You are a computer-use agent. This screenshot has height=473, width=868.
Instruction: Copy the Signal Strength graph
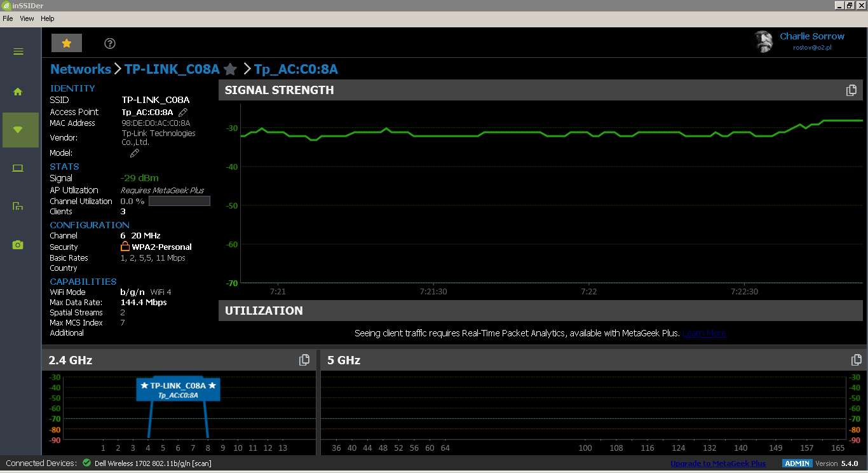[x=851, y=90]
